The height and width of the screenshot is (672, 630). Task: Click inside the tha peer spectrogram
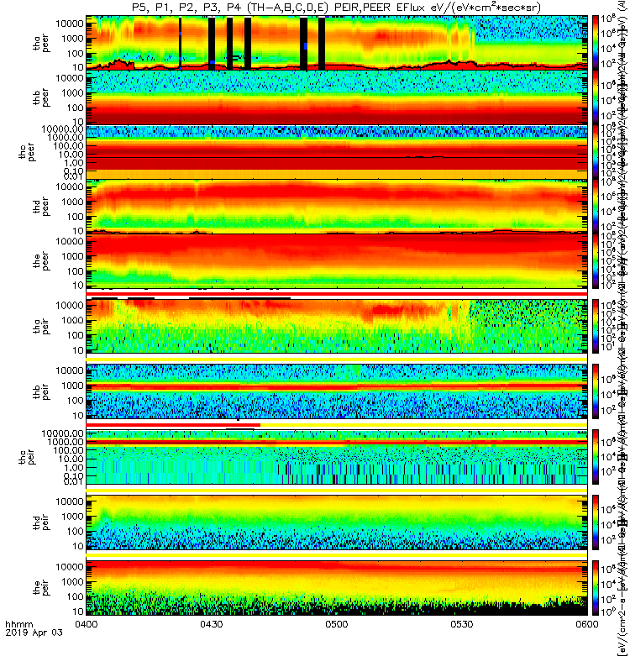tap(337, 43)
